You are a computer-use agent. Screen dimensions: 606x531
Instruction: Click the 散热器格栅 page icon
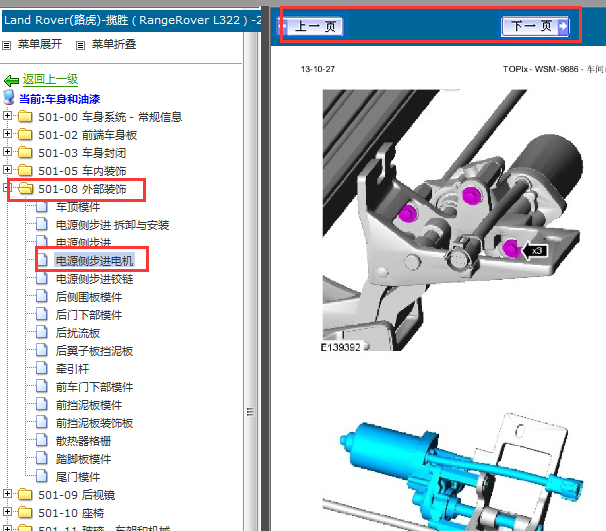click(42, 439)
